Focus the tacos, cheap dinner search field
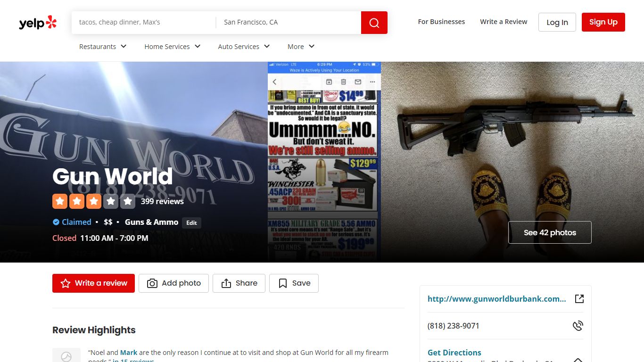 tap(144, 23)
